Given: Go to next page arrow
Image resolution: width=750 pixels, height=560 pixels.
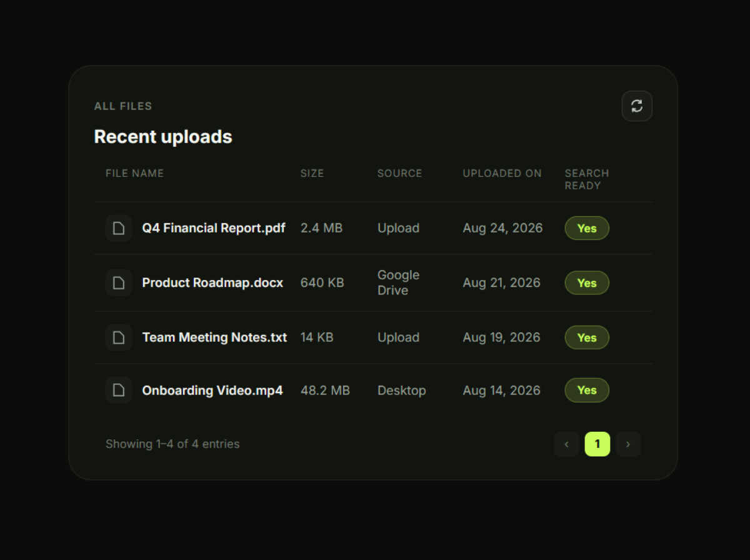Looking at the screenshot, I should click(628, 444).
